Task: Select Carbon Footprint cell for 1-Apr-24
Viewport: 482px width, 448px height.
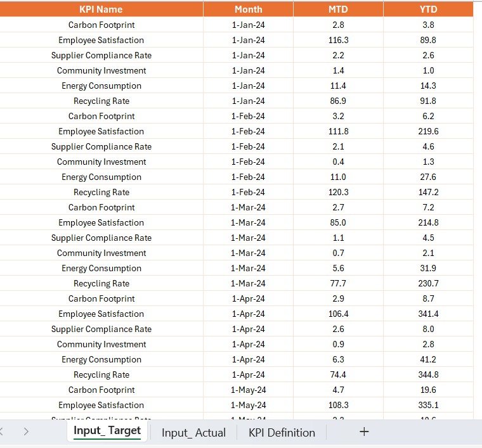Action: coord(101,298)
